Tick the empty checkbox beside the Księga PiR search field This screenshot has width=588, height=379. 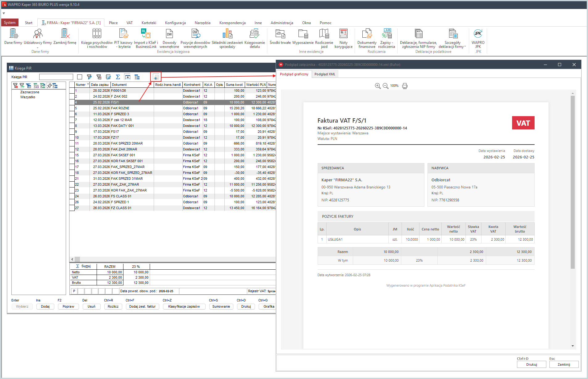[80, 77]
